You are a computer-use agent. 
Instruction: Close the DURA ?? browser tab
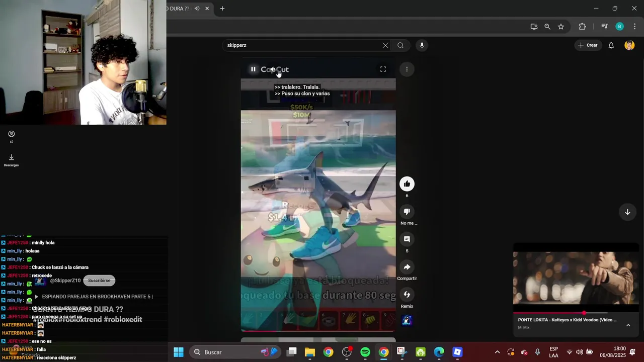pos(207,9)
